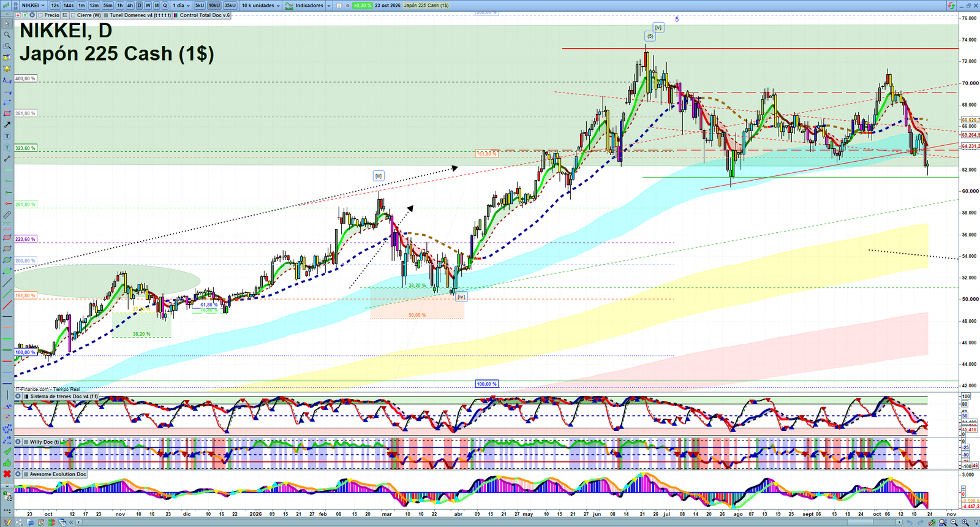This screenshot has width=980, height=527.
Task: Click the 5kU units button
Action: click(200, 6)
